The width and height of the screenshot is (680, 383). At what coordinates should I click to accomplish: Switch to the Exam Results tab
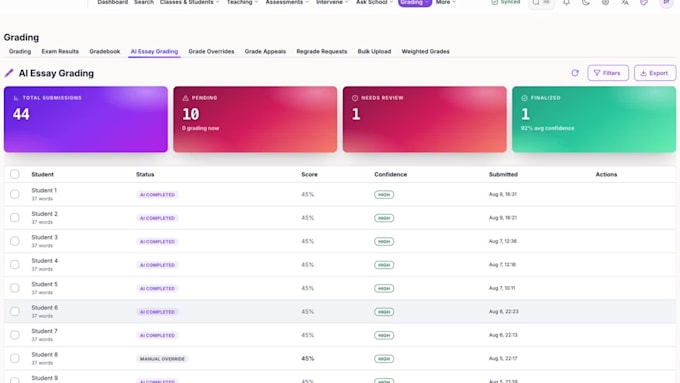point(60,51)
